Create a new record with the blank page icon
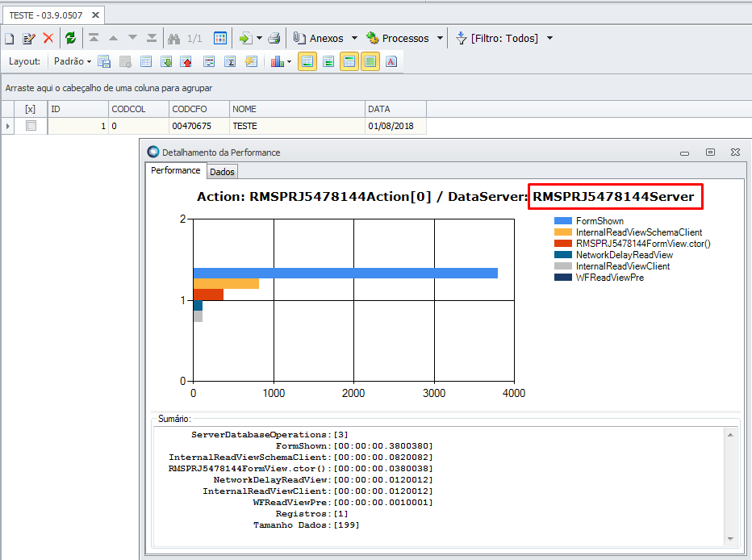The height and width of the screenshot is (560, 752). pos(10,39)
